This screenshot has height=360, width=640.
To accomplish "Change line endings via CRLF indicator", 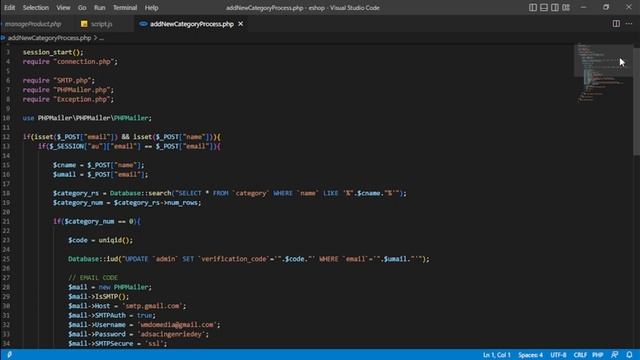I will click(580, 355).
